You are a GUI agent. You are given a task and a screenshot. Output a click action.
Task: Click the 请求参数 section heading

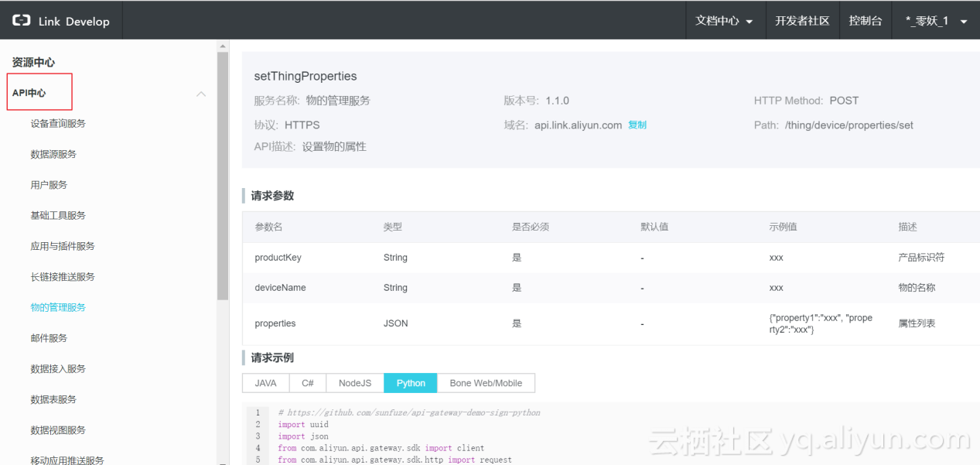click(x=272, y=196)
